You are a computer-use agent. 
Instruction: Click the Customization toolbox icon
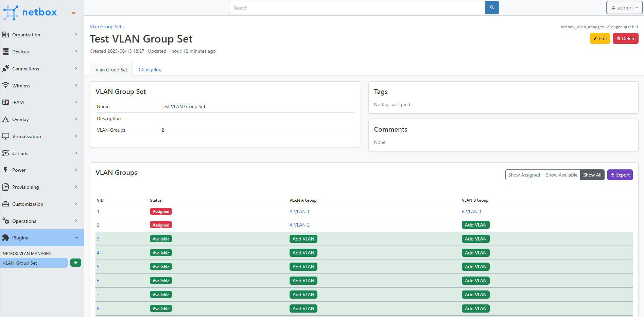[5, 204]
